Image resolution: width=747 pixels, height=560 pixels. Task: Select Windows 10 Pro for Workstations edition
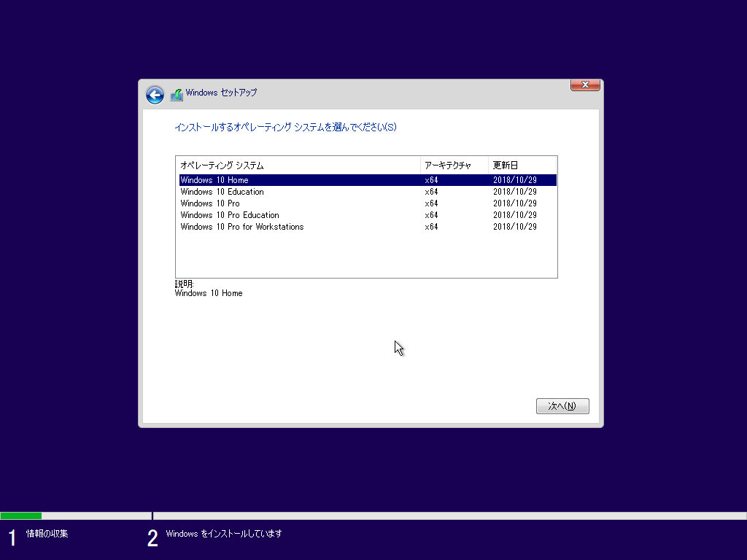click(x=242, y=227)
